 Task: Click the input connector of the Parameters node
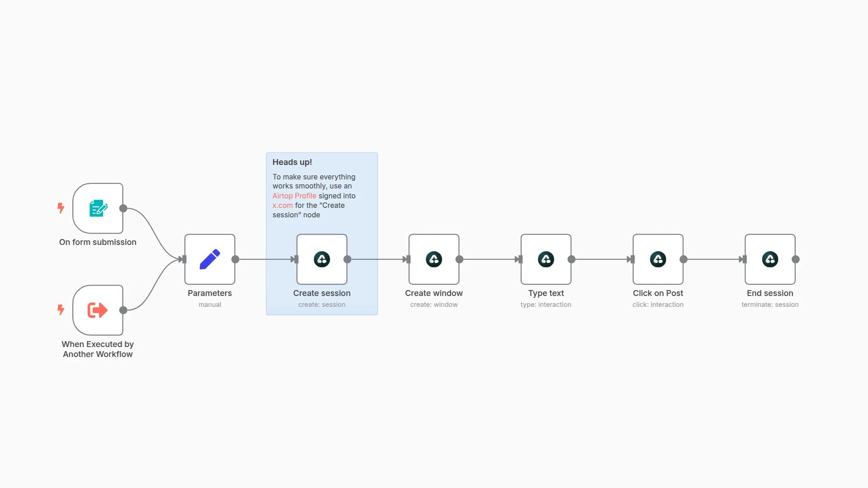[184, 259]
